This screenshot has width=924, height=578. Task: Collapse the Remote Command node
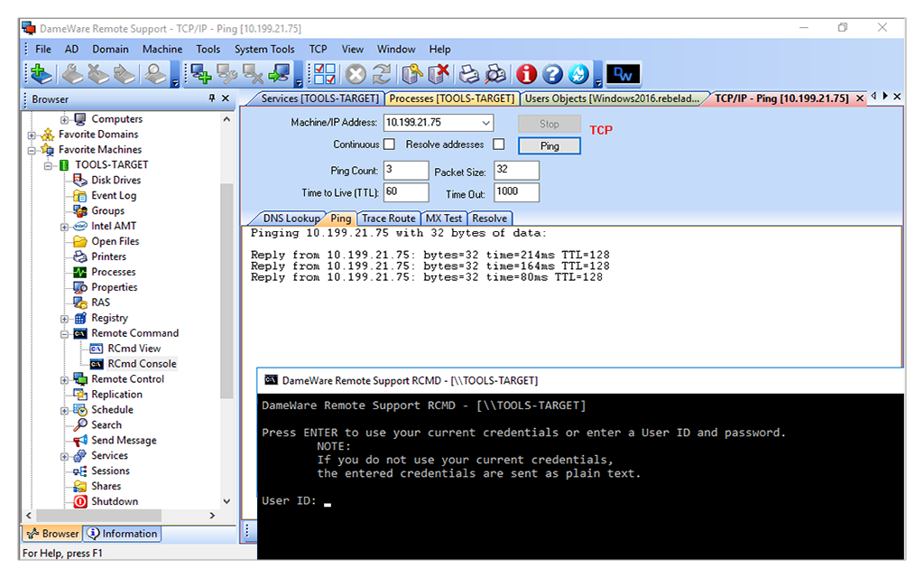coord(64,334)
